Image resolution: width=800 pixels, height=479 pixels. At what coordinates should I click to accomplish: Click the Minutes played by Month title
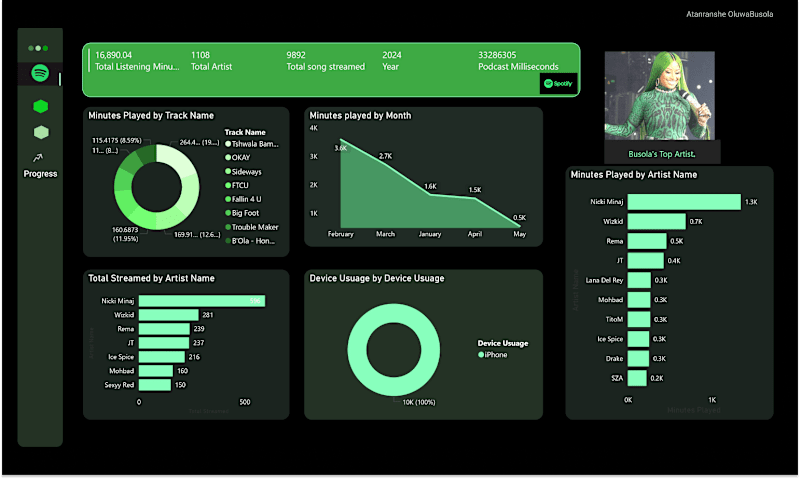pos(360,116)
